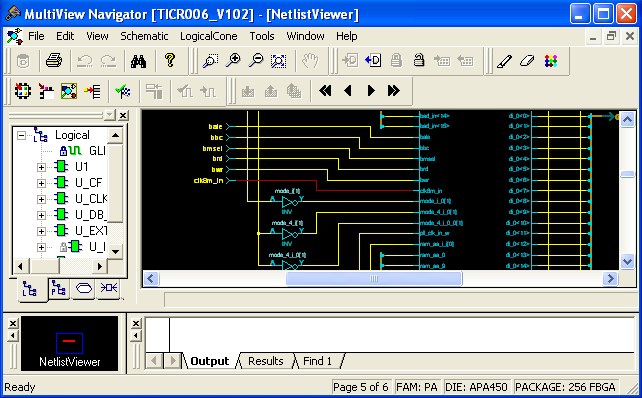Close the output message panel
642x398 pixels.
[136, 323]
